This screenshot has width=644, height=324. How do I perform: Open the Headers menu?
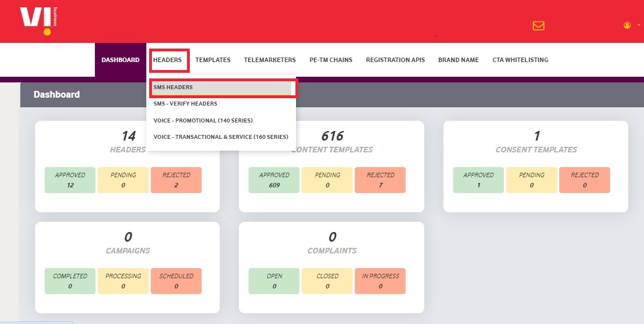pos(168,60)
